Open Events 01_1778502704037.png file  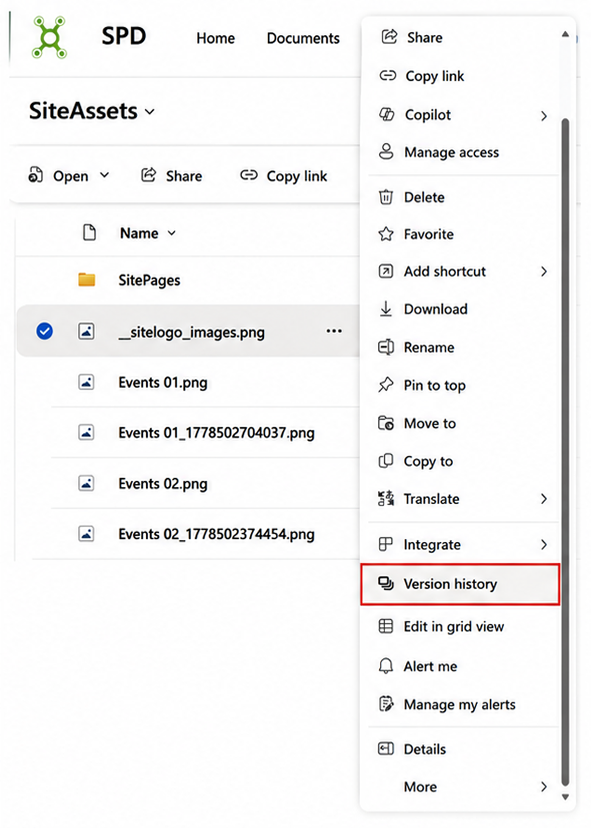pyautogui.click(x=216, y=433)
